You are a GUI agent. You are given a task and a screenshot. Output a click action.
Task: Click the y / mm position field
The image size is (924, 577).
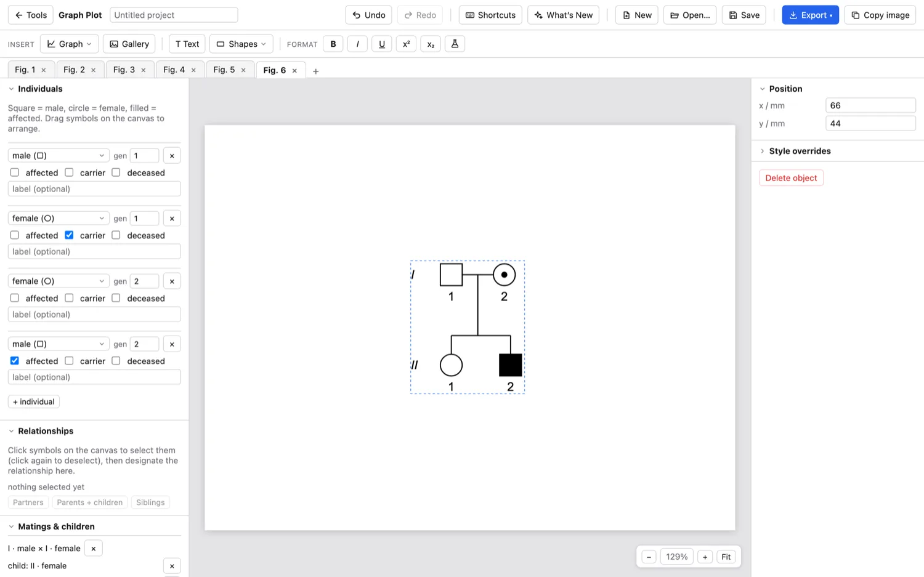[x=870, y=123]
